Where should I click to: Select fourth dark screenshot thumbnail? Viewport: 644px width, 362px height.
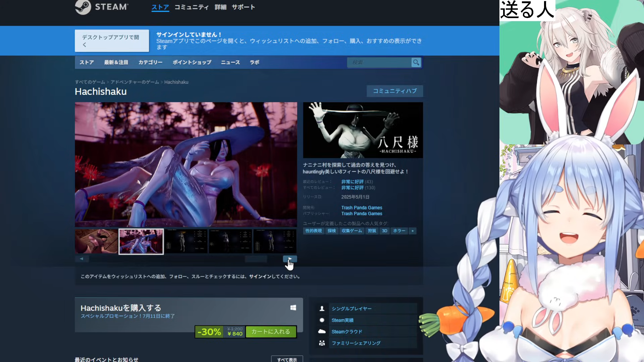point(230,241)
